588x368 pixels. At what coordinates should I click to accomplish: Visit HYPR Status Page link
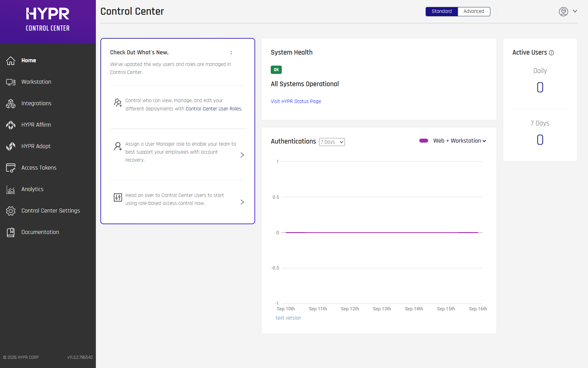point(296,102)
